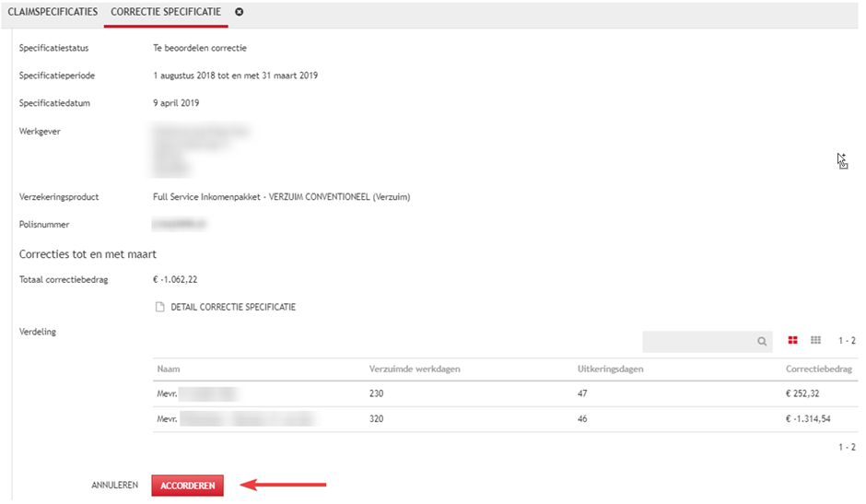Select the Correctie Specificatie tab

point(165,12)
